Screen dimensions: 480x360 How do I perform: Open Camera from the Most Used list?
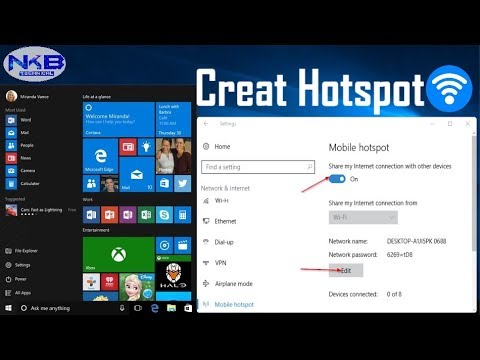coord(20,171)
